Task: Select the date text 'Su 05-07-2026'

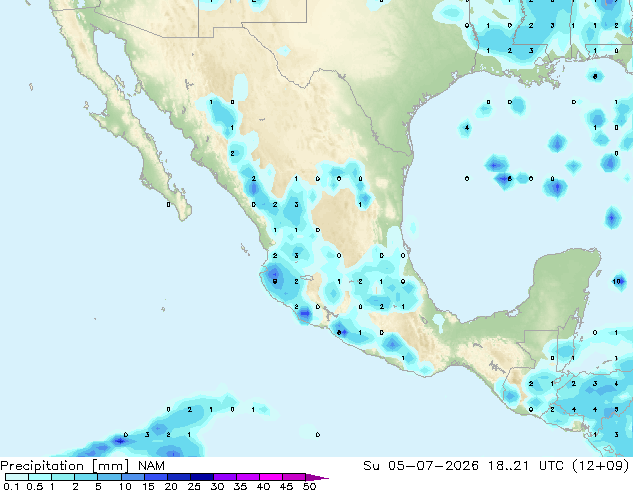Action: (x=421, y=466)
